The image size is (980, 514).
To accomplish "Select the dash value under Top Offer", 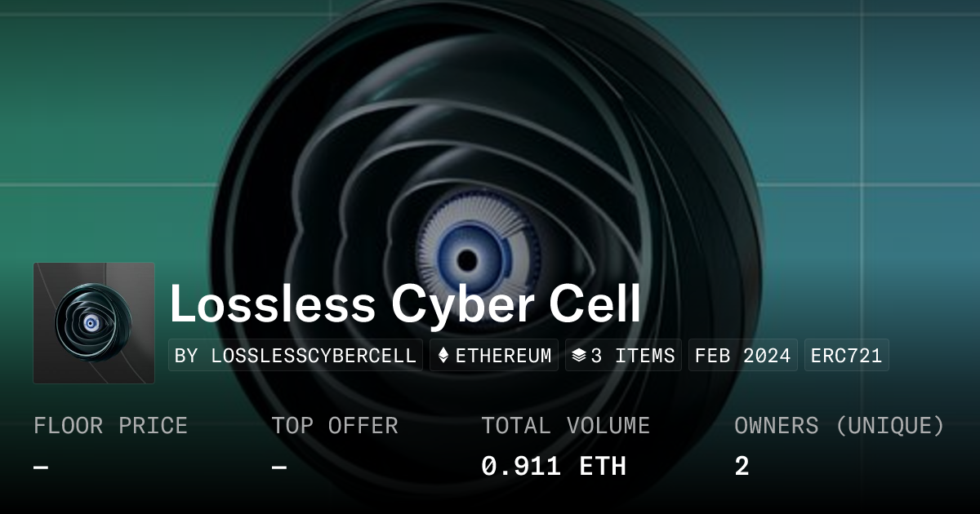I will click(x=279, y=467).
